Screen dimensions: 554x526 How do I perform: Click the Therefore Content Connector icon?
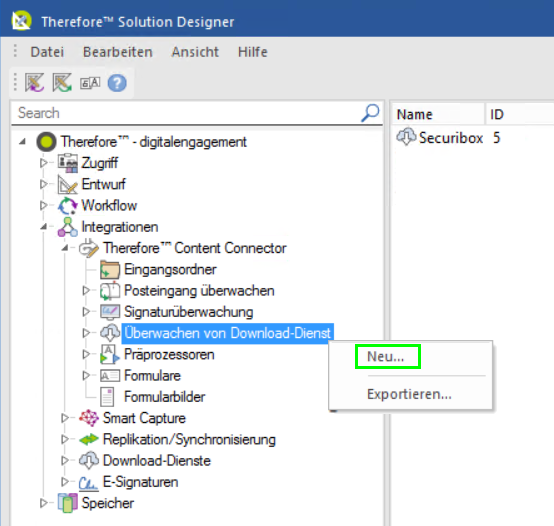[89, 248]
